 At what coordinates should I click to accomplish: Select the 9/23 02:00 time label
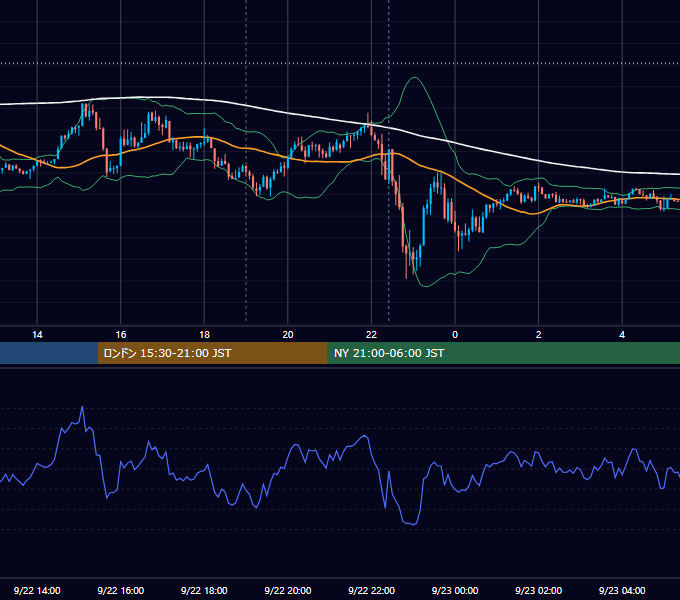[x=538, y=590]
